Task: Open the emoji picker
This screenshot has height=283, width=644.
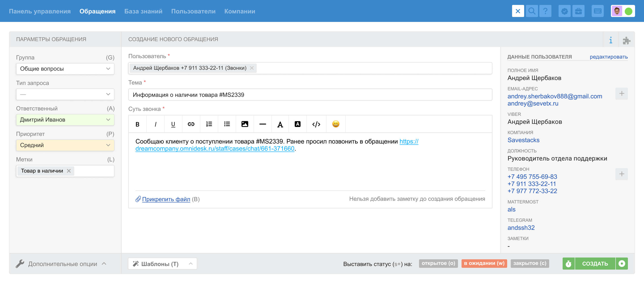Action: 335,124
